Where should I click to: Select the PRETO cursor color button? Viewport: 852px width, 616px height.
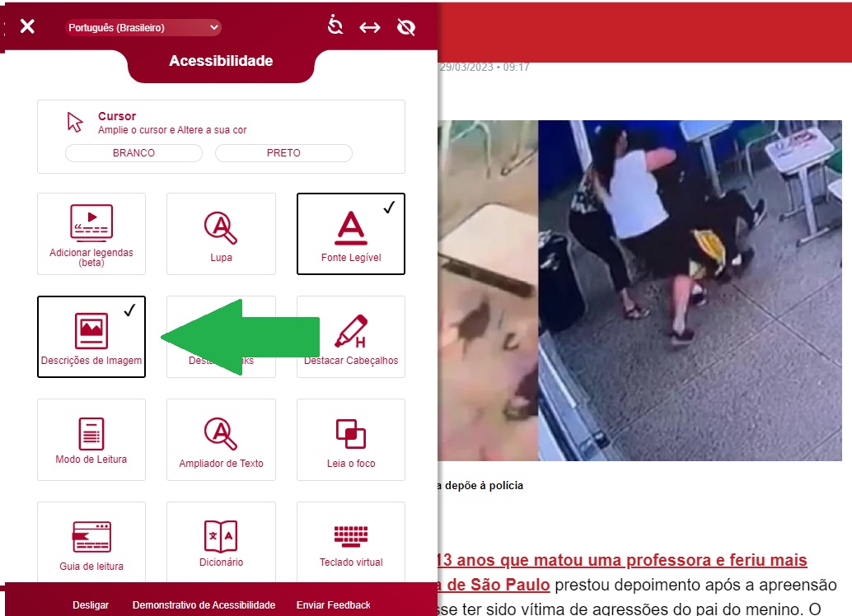[283, 152]
